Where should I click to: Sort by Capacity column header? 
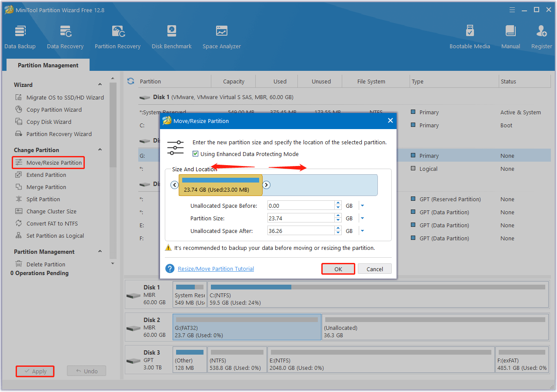233,81
